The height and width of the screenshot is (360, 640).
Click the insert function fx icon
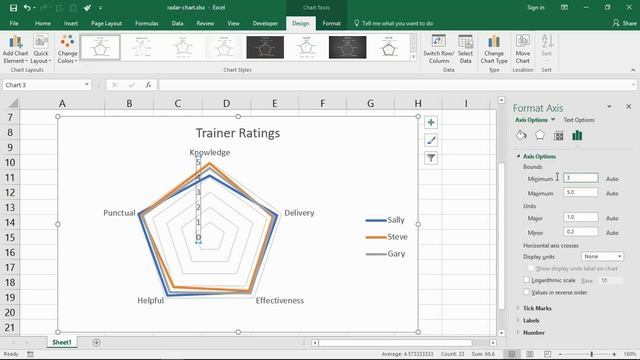click(x=148, y=85)
